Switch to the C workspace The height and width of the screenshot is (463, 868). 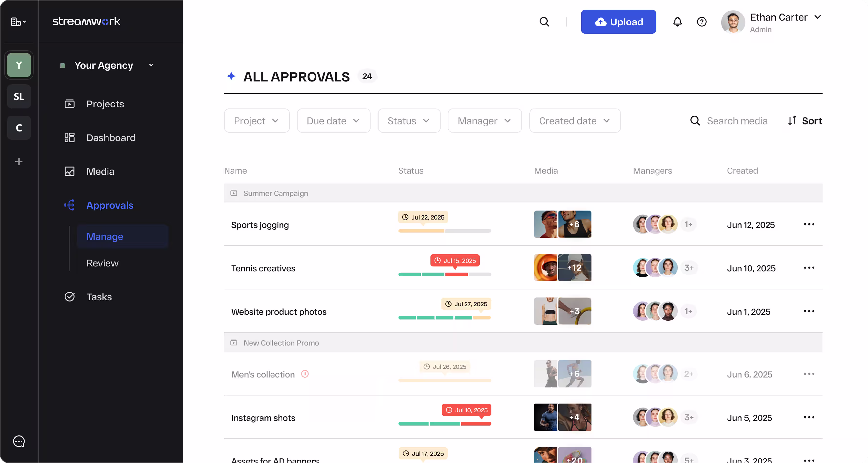click(x=19, y=128)
